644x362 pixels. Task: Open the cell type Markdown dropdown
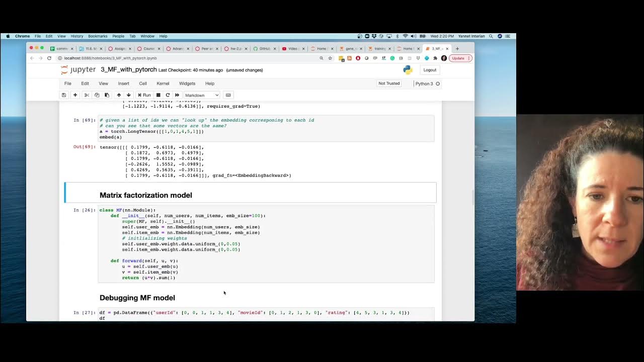[201, 95]
